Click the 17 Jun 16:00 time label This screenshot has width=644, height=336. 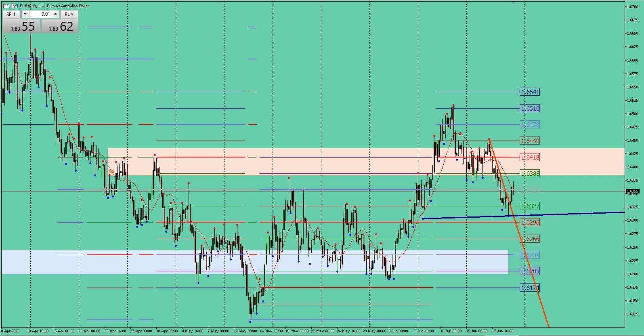point(503,331)
